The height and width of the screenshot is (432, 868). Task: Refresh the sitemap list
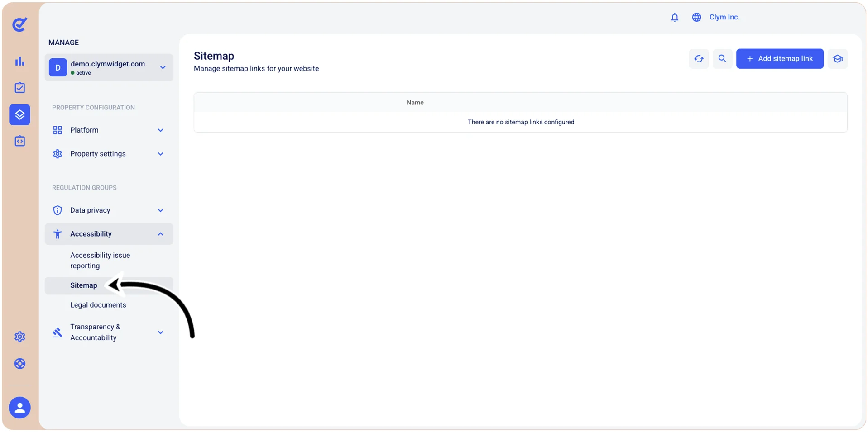tap(699, 59)
